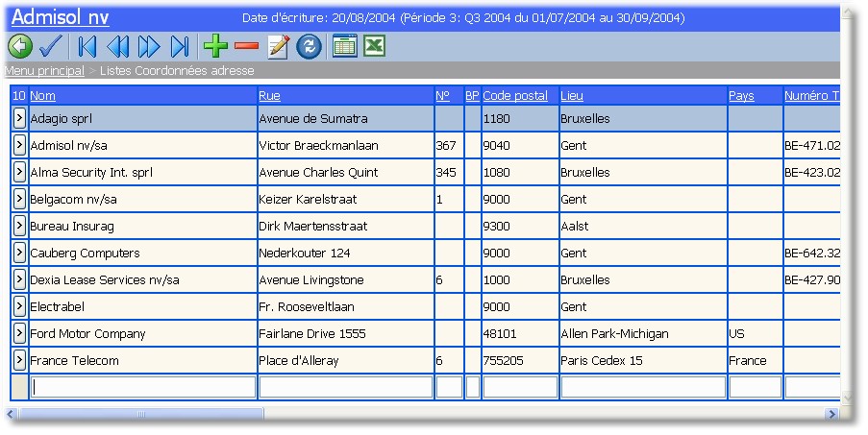Delete record with red minus icon
The image size is (868, 435).
pos(246,46)
